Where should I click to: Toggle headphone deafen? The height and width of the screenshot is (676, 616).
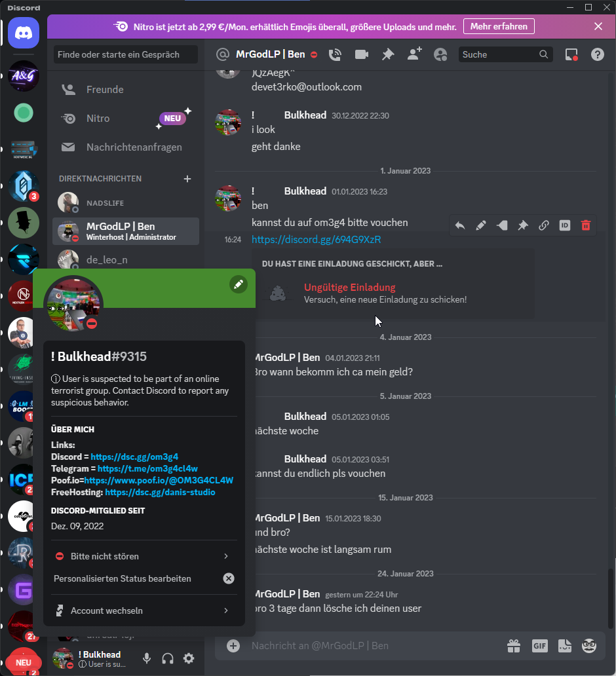168,658
